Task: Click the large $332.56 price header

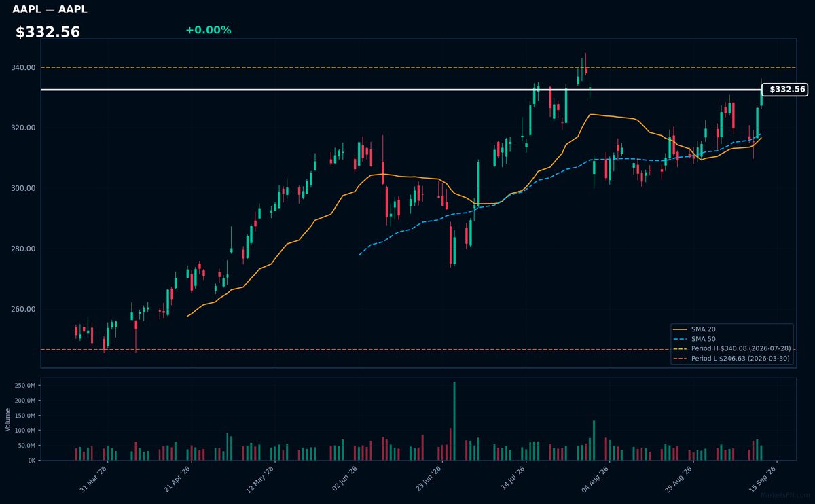Action: click(48, 32)
